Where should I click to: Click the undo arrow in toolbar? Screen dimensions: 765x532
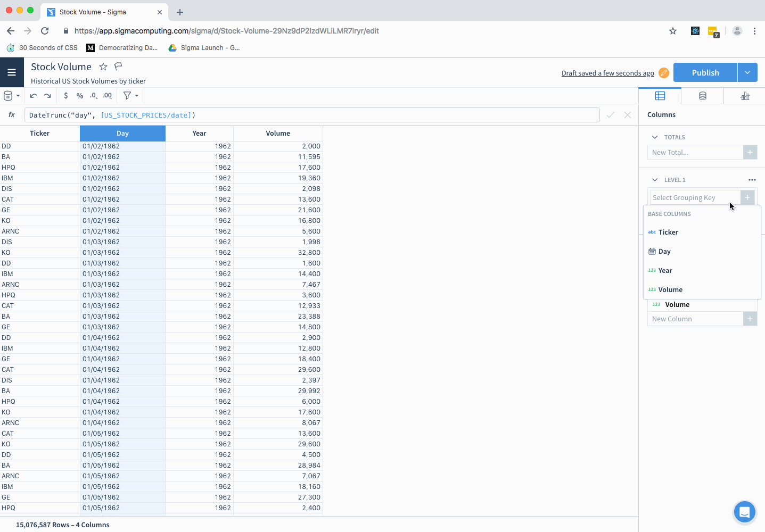point(33,96)
